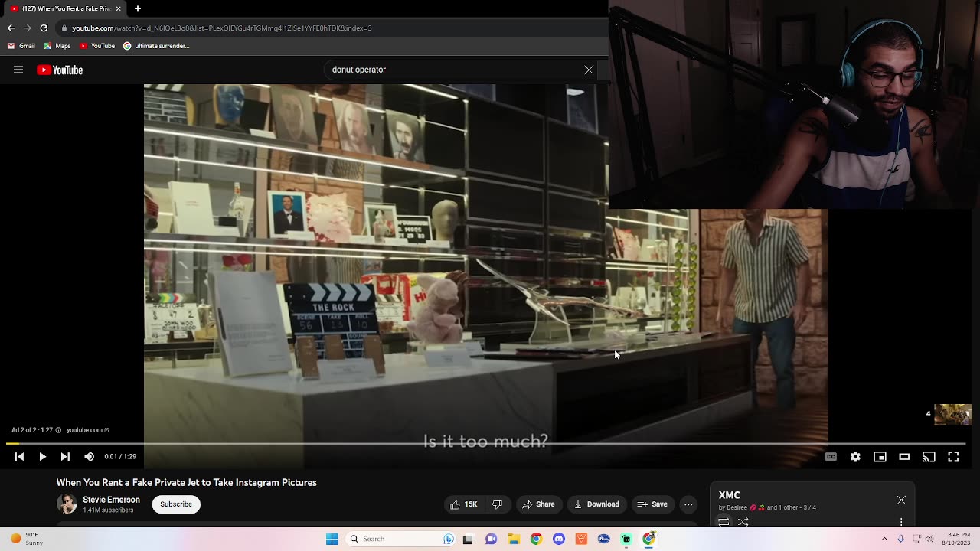The image size is (980, 551).
Task: Skip to the next video in playlist
Action: tap(65, 457)
